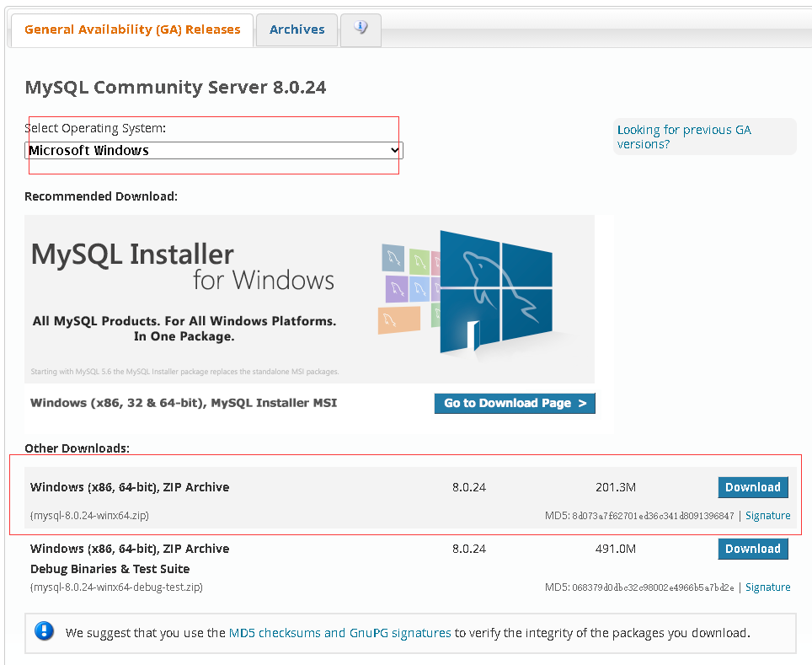Open the info icon tab
Image resolution: width=812 pixels, height=665 pixels.
click(x=361, y=29)
